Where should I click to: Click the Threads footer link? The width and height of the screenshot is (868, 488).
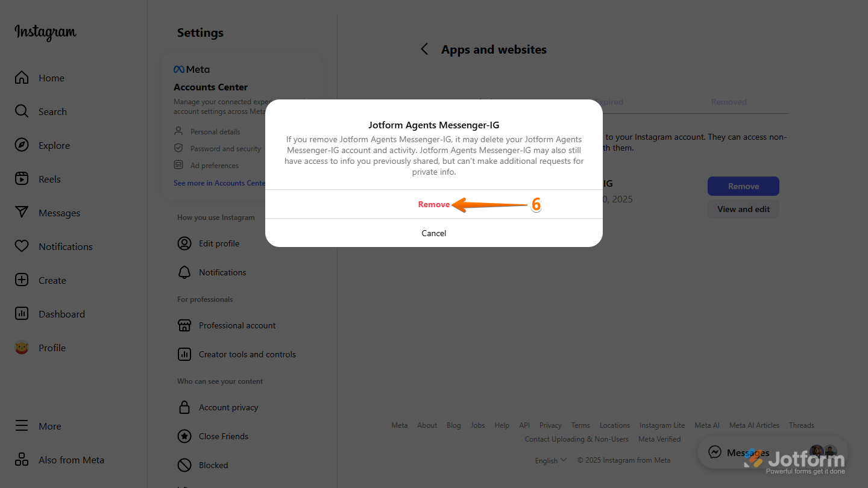point(802,425)
